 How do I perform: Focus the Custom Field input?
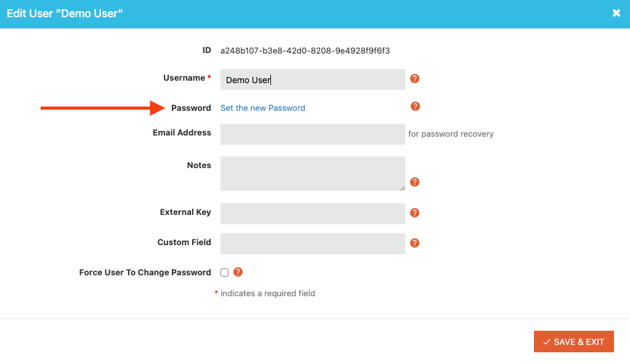coord(313,243)
